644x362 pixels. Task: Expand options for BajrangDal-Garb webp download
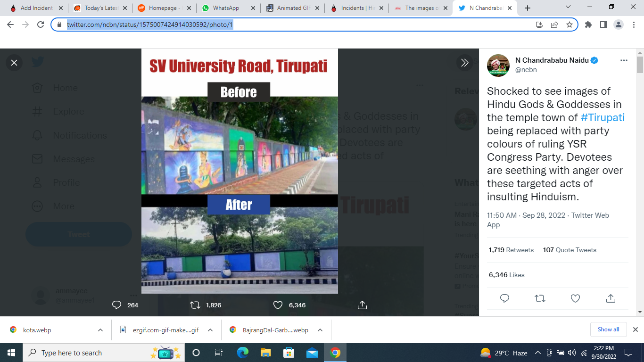click(321, 330)
